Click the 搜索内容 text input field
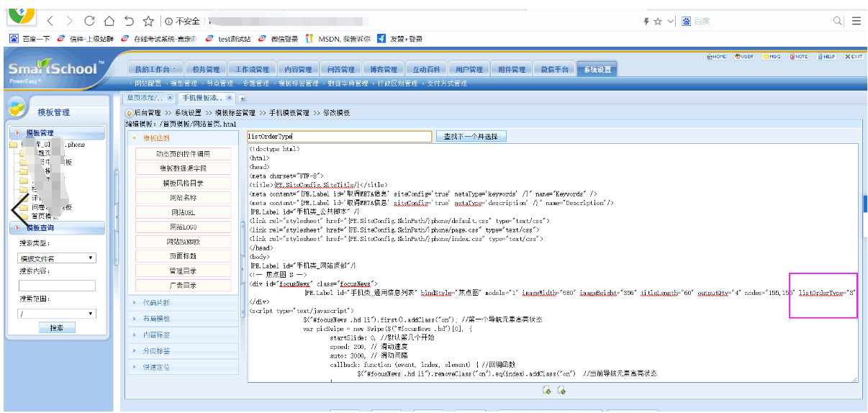The image size is (868, 413). click(x=57, y=286)
